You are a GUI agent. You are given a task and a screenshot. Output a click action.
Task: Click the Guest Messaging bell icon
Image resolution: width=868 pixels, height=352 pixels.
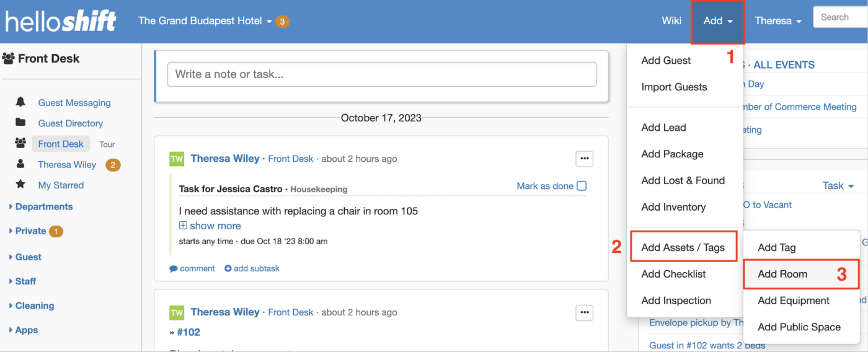20,102
